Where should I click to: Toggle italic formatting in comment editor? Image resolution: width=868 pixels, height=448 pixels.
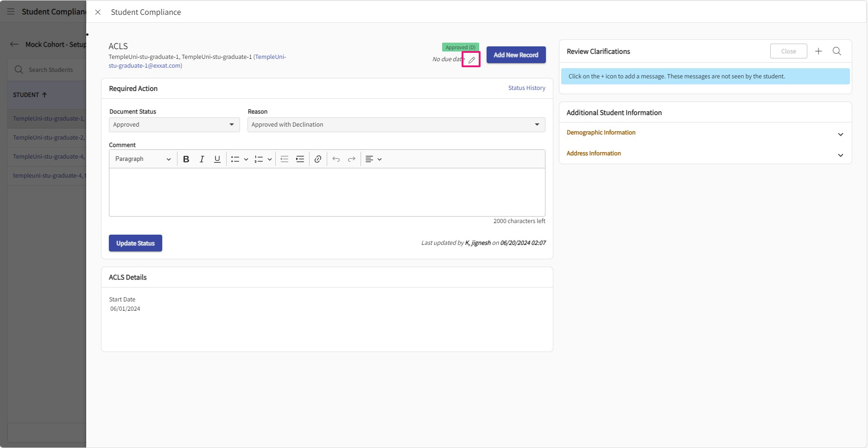(x=202, y=159)
